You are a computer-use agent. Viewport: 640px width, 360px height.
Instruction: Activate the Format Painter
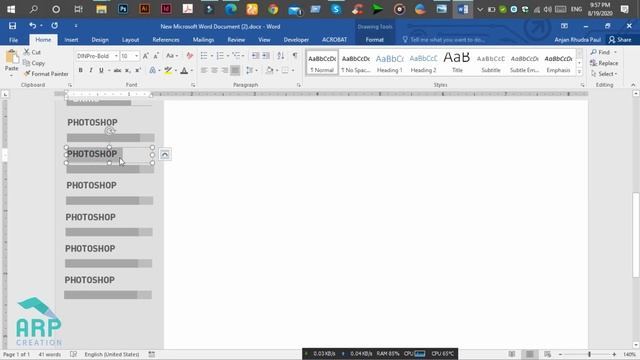(x=46, y=74)
